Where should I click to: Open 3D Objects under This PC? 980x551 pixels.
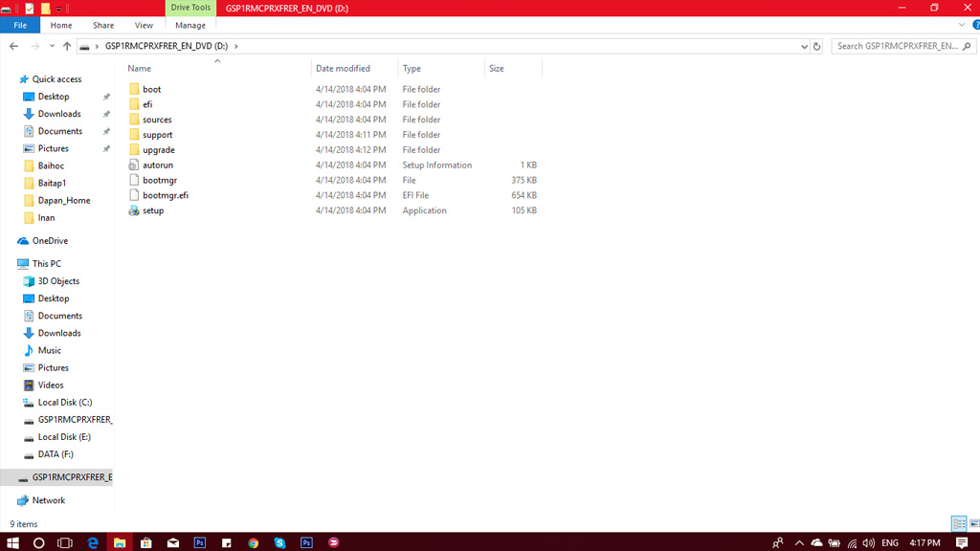pyautogui.click(x=58, y=281)
